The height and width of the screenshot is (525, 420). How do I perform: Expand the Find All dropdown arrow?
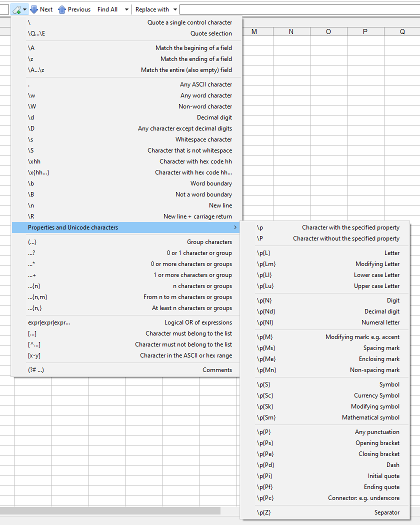[126, 9]
